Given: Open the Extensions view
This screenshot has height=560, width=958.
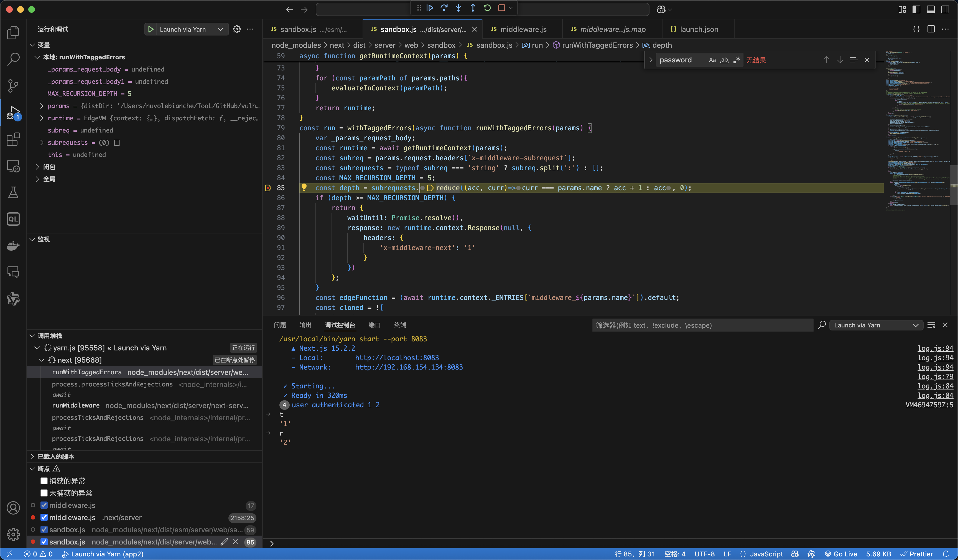Looking at the screenshot, I should (13, 139).
